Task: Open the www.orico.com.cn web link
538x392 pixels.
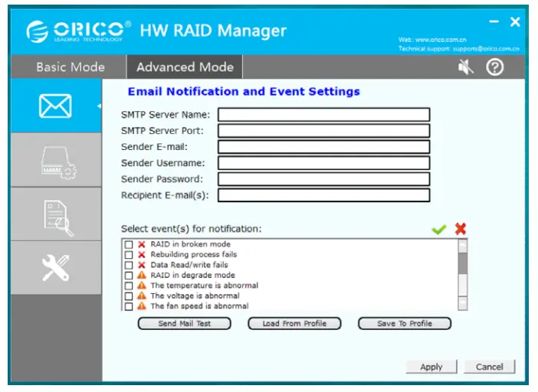Action: pyautogui.click(x=441, y=40)
